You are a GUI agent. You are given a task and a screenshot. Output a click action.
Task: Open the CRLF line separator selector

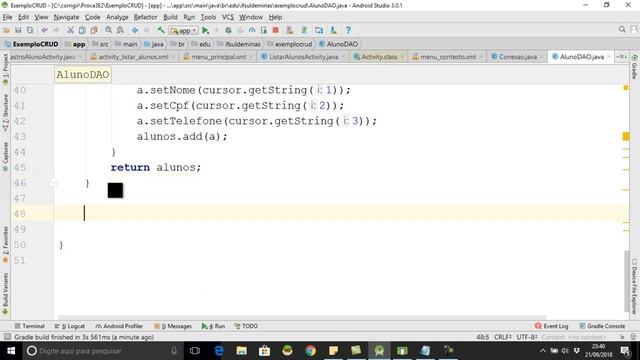502,337
